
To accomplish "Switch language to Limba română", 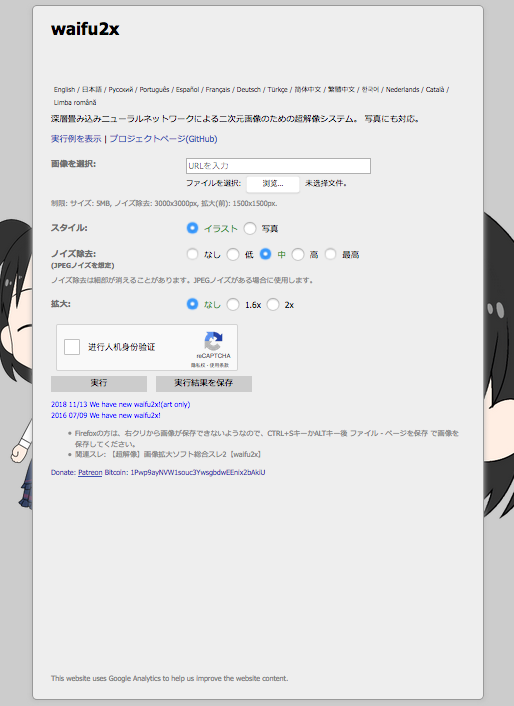I will (75, 102).
